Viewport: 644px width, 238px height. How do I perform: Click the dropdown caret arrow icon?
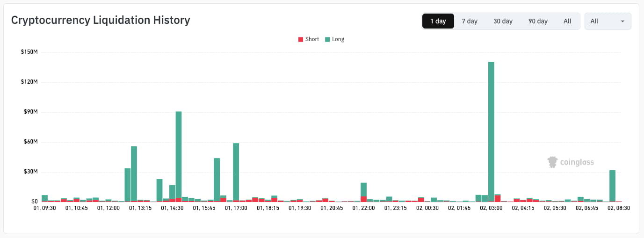pyautogui.click(x=622, y=22)
